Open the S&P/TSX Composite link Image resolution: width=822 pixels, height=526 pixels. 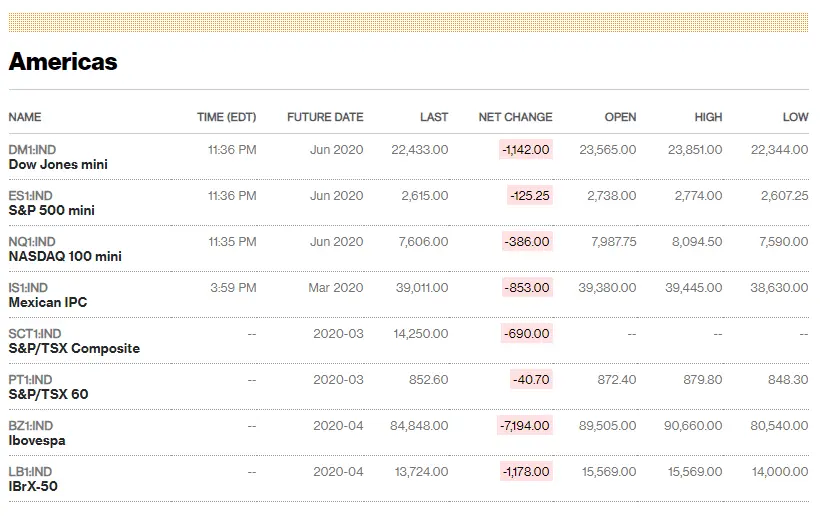click(x=74, y=348)
